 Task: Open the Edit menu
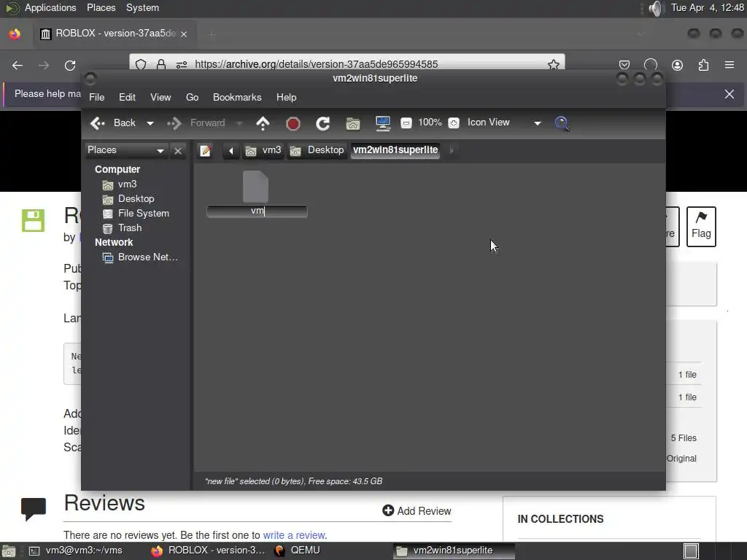click(x=127, y=98)
